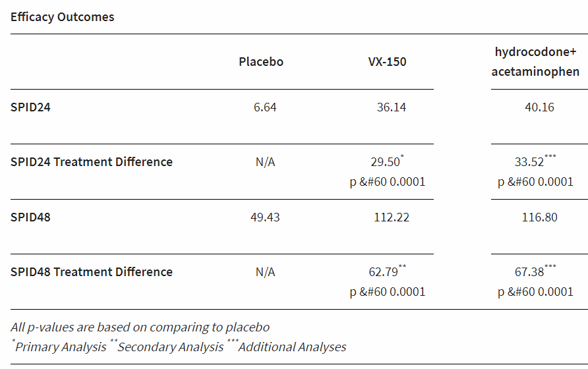This screenshot has height=369, width=588.
Task: Click the SPID24 row label
Action: 30,107
